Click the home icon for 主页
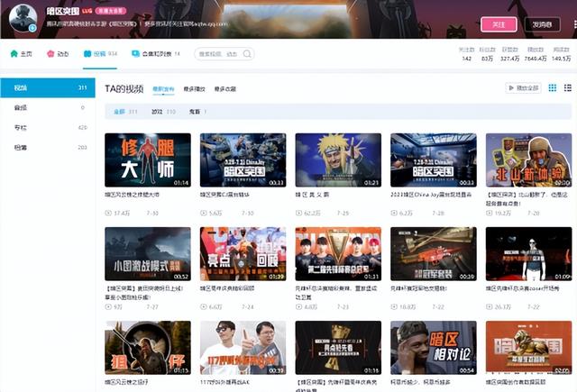The width and height of the screenshot is (577, 392). (14, 54)
